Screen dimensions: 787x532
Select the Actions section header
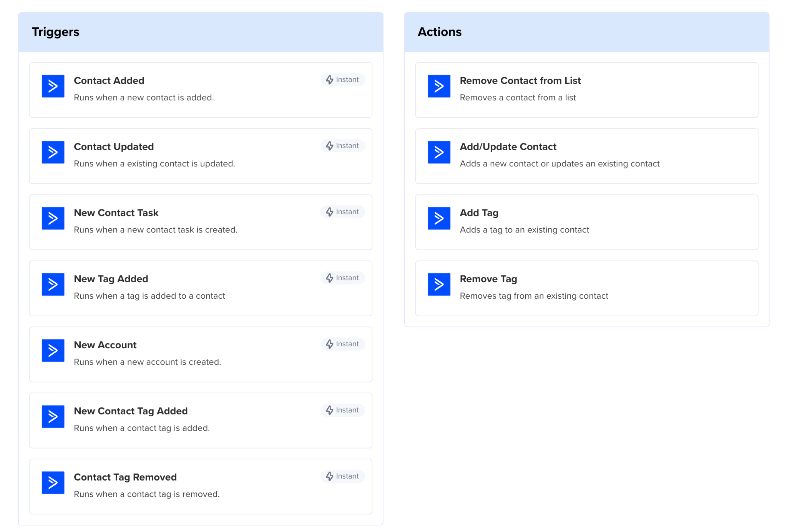[x=440, y=32]
